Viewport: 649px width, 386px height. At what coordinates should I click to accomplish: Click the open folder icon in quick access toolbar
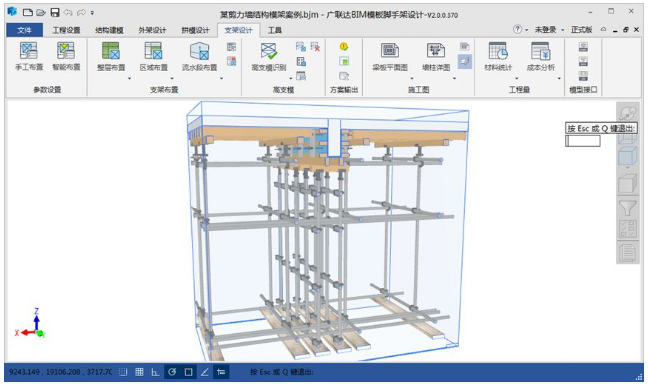(x=41, y=12)
